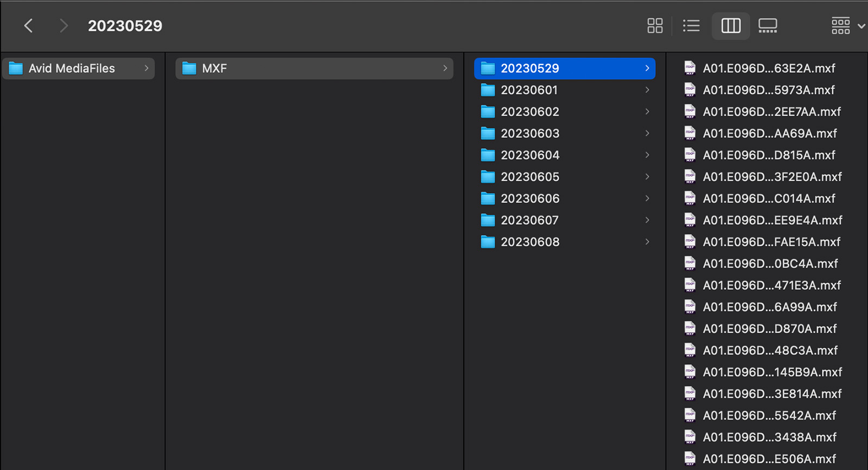This screenshot has width=868, height=470.
Task: Open the 20230606 folder
Action: click(565, 199)
